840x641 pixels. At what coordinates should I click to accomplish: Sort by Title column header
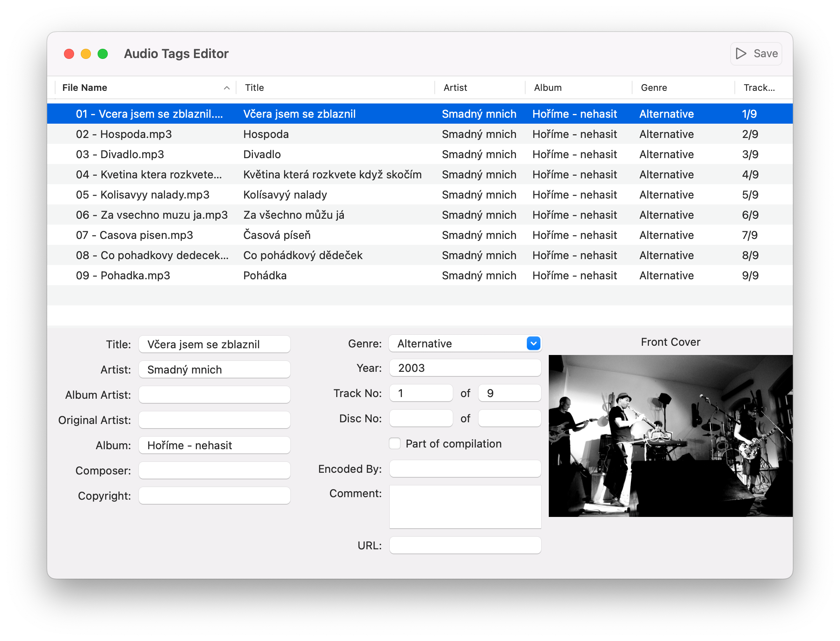click(254, 87)
